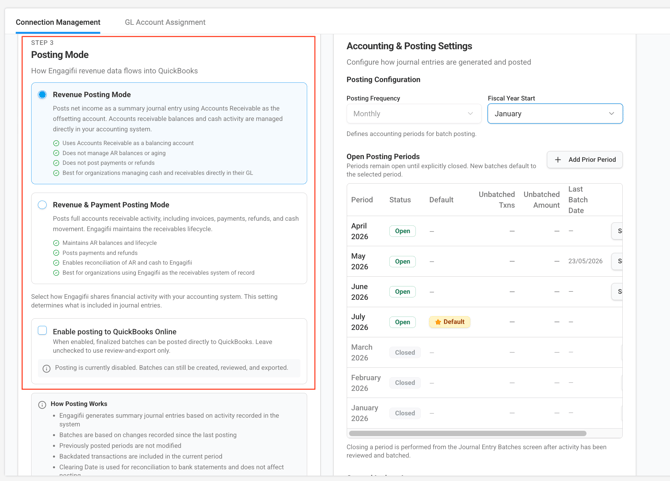Open the Posting Frequency Monthly dropdown
This screenshot has width=670, height=481.
pyautogui.click(x=413, y=114)
